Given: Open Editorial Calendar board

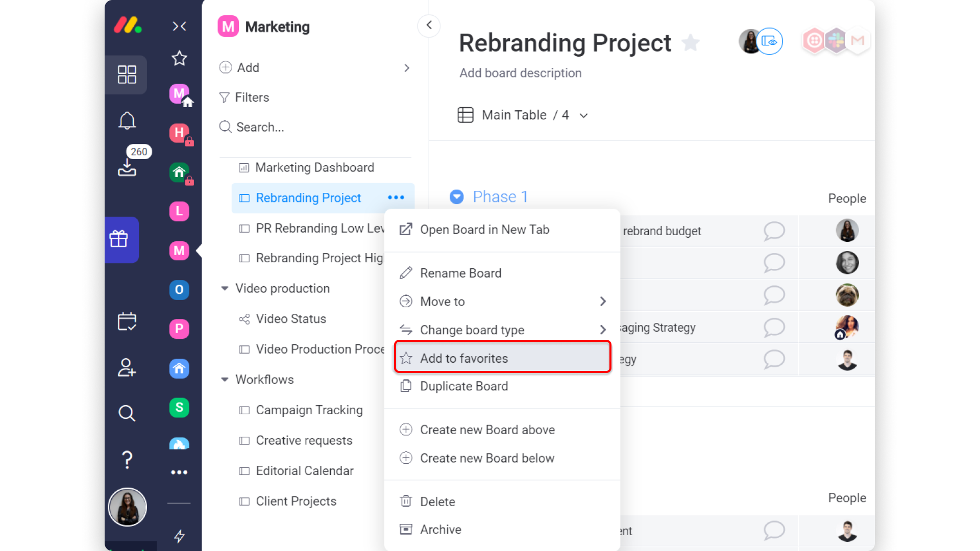Looking at the screenshot, I should pyautogui.click(x=305, y=471).
